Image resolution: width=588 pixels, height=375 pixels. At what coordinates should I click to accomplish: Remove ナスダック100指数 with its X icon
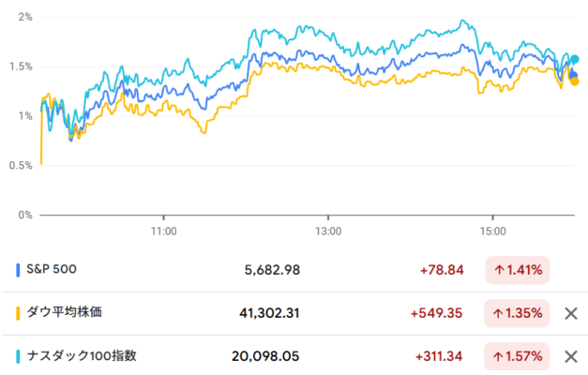click(x=571, y=356)
